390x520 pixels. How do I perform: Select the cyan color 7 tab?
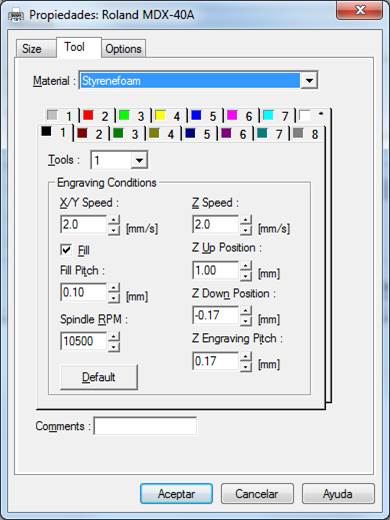point(277,116)
